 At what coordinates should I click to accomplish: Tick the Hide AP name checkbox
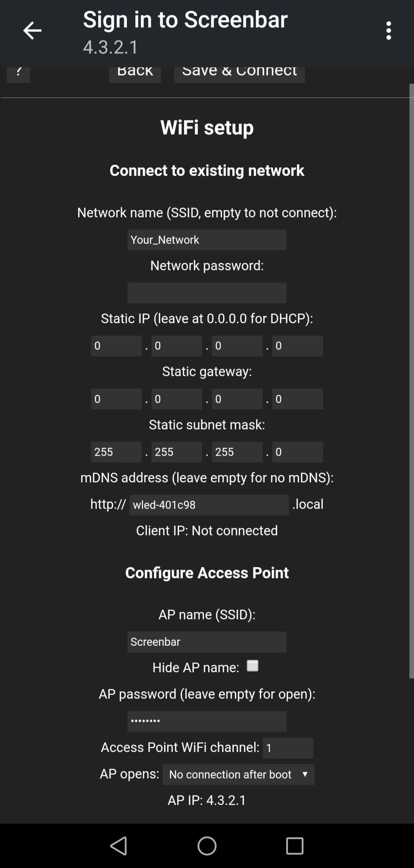[x=252, y=666]
